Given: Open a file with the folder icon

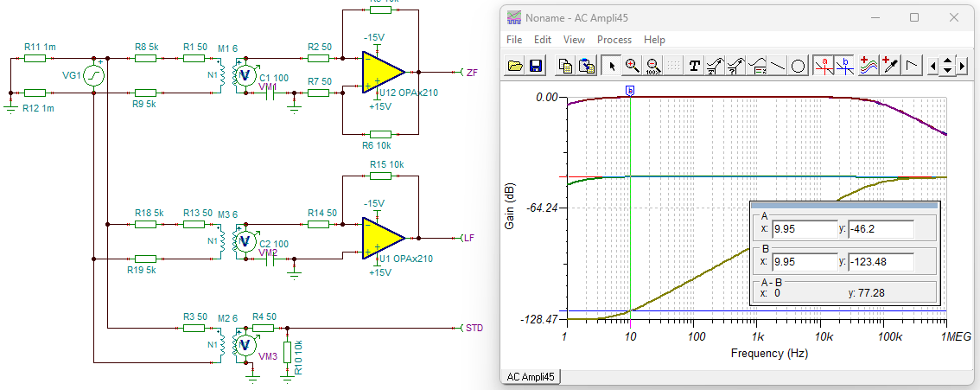Looking at the screenshot, I should click(515, 66).
